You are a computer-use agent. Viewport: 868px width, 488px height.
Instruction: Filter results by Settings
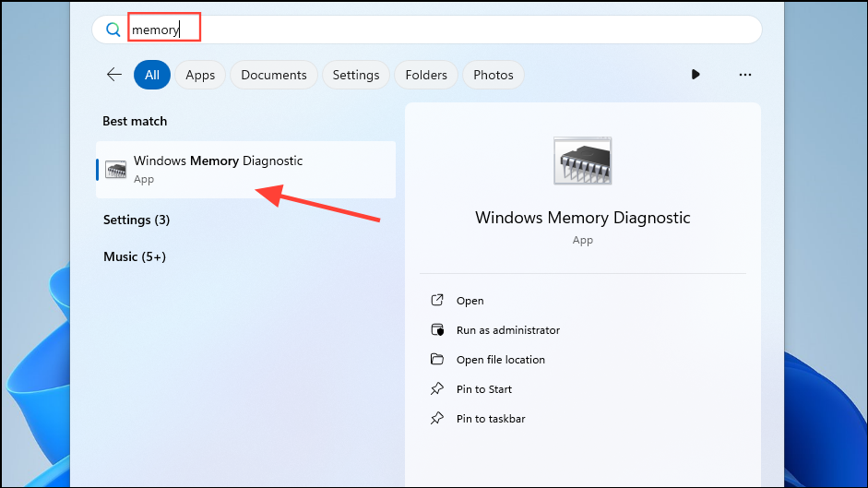pyautogui.click(x=356, y=75)
